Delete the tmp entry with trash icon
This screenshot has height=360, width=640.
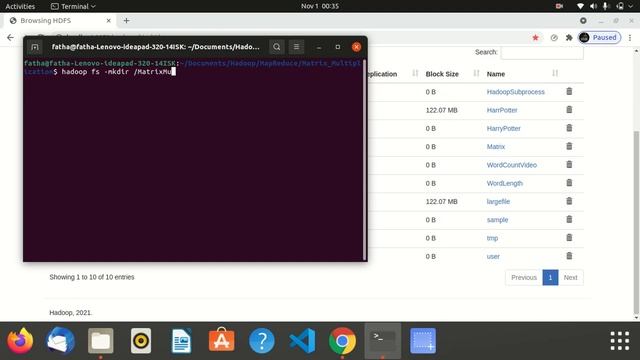click(569, 238)
